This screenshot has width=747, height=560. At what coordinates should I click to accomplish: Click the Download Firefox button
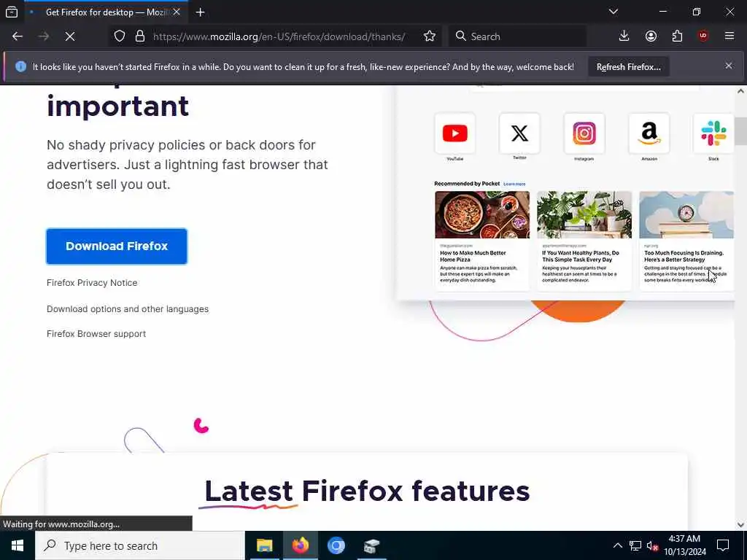[x=117, y=246]
